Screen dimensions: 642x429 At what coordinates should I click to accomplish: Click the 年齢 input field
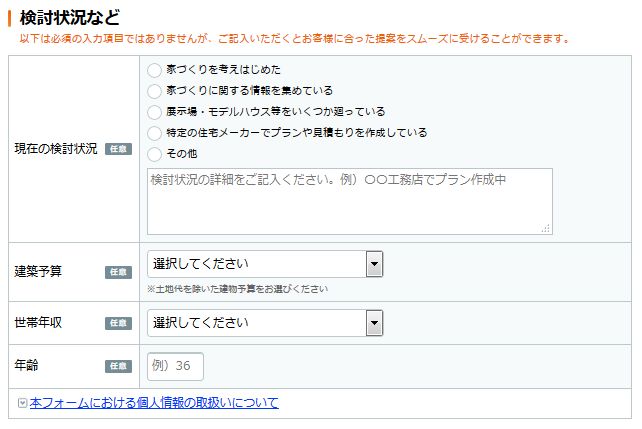(x=175, y=366)
